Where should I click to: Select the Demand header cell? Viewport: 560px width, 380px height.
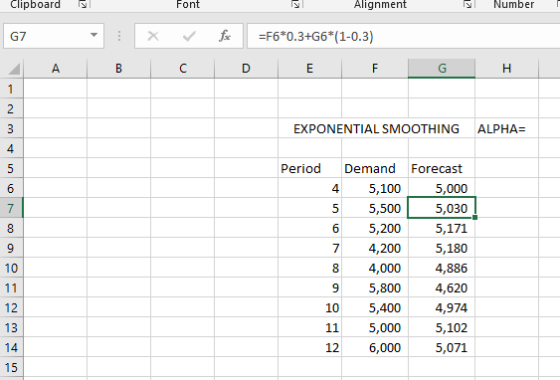[x=375, y=168]
